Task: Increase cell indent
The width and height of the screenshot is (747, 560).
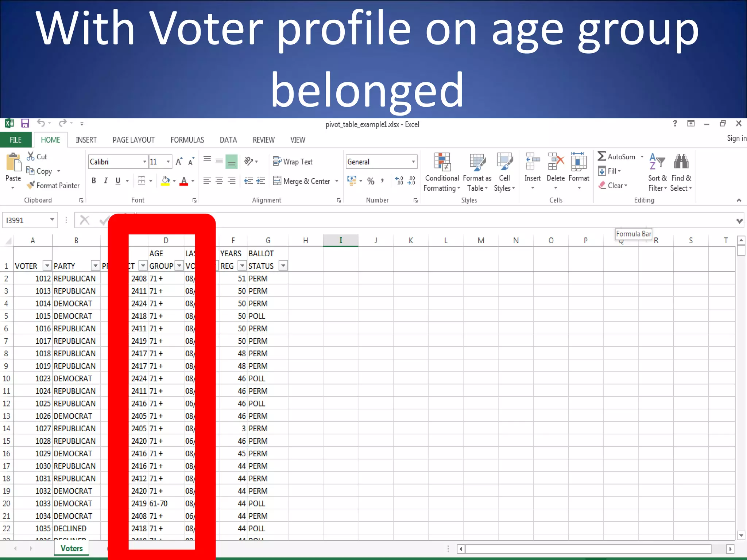Action: click(x=260, y=181)
